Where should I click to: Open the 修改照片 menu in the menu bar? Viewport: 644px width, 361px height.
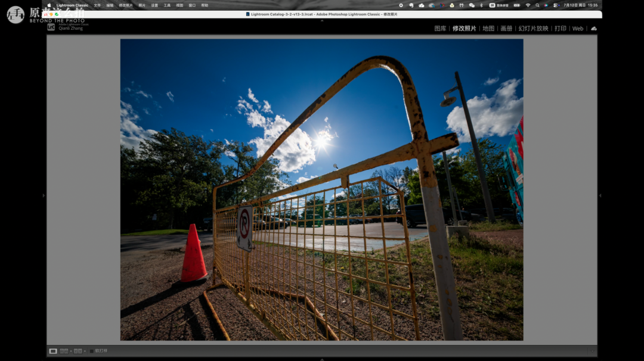[x=126, y=5]
